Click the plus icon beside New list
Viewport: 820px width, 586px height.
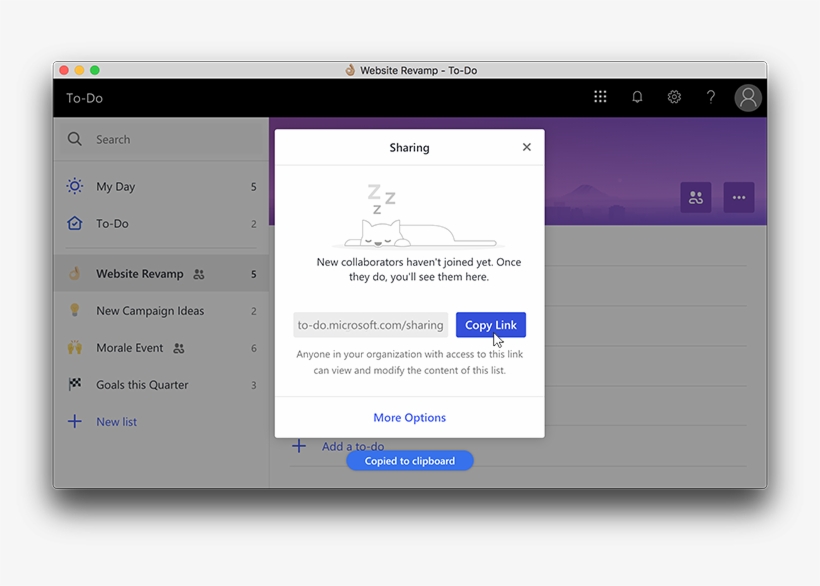(75, 421)
